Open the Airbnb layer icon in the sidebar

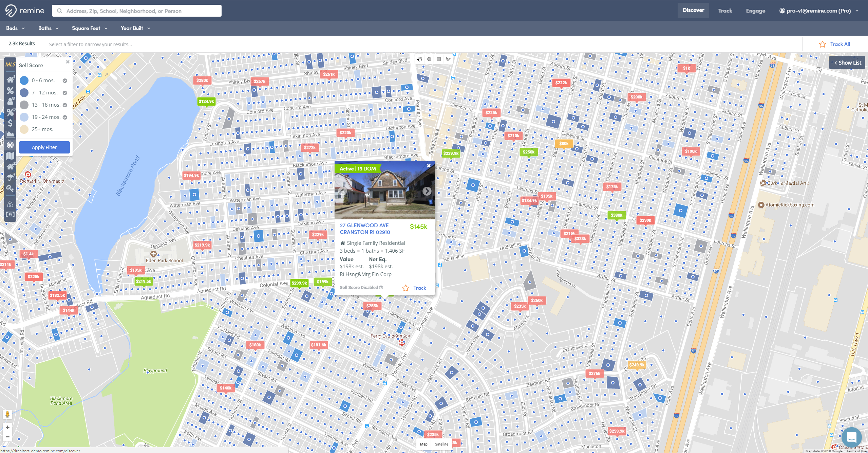click(x=10, y=204)
